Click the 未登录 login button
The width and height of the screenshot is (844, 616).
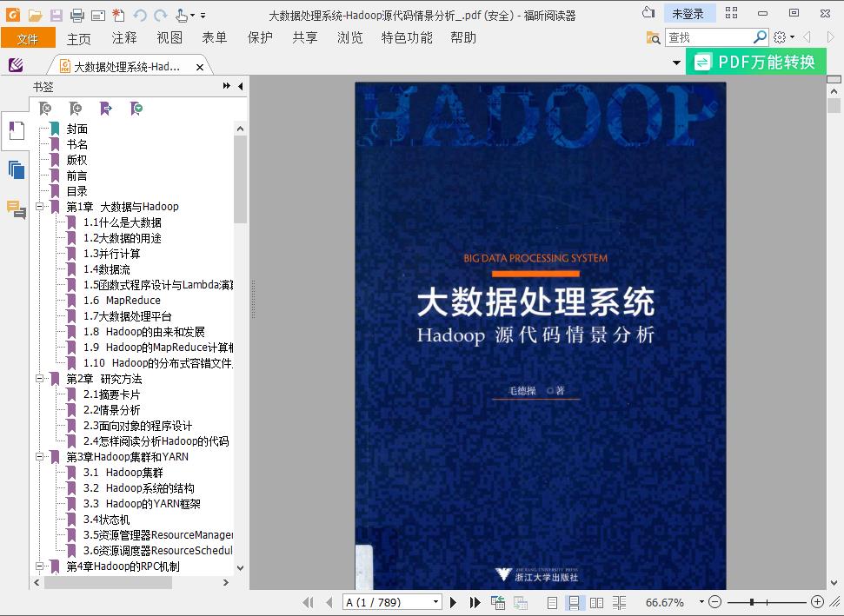coord(688,13)
